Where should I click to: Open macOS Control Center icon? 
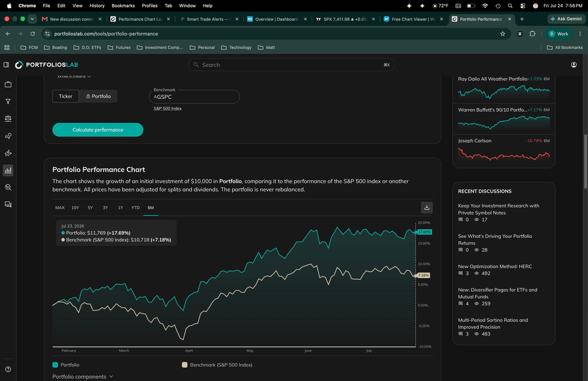523,6
